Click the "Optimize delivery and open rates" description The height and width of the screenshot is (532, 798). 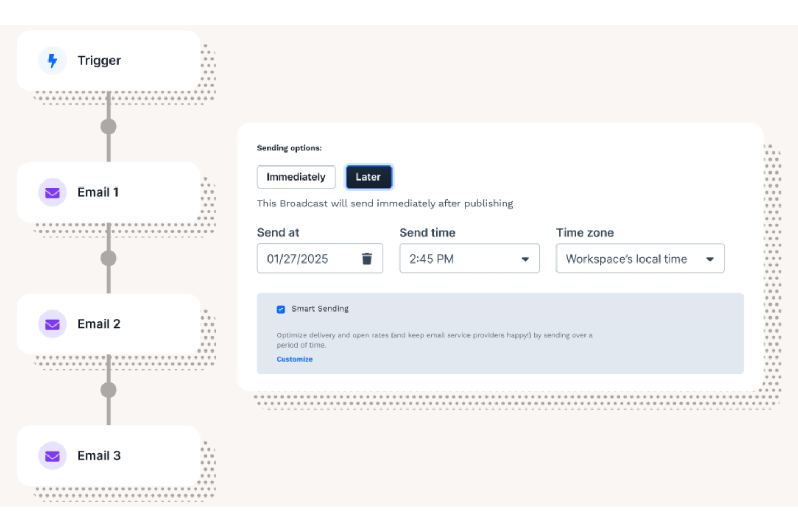pyautogui.click(x=435, y=340)
